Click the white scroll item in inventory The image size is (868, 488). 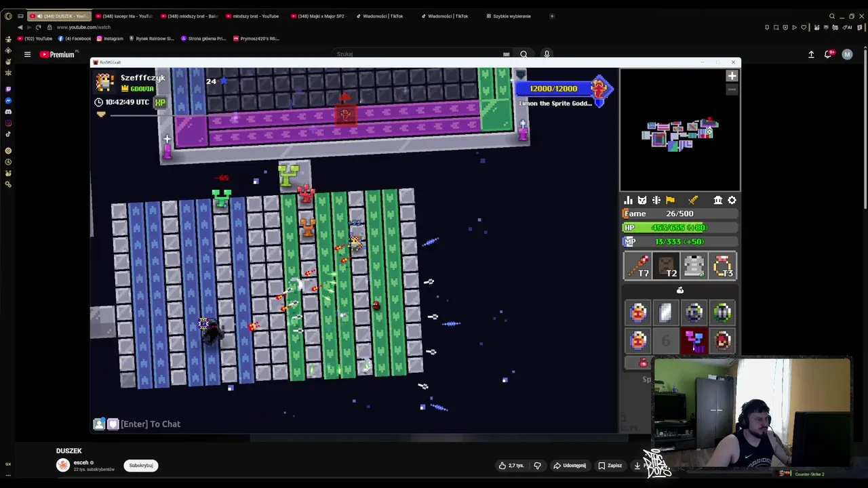(666, 312)
